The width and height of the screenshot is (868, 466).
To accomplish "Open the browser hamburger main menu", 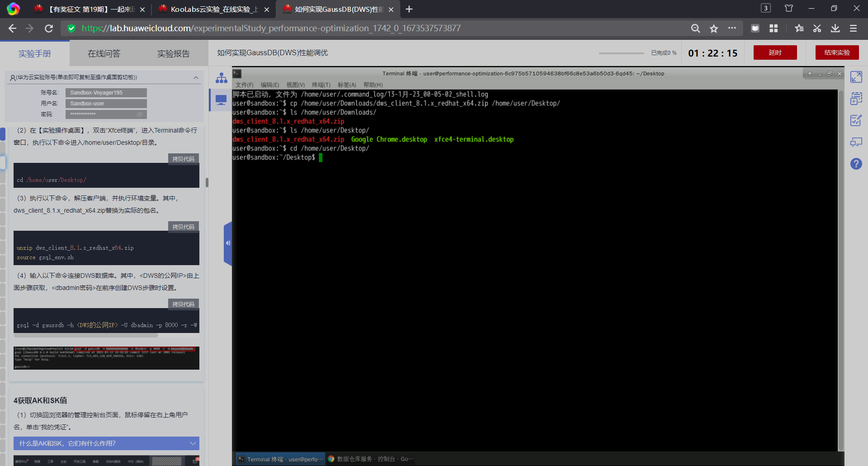I will pyautogui.click(x=854, y=29).
